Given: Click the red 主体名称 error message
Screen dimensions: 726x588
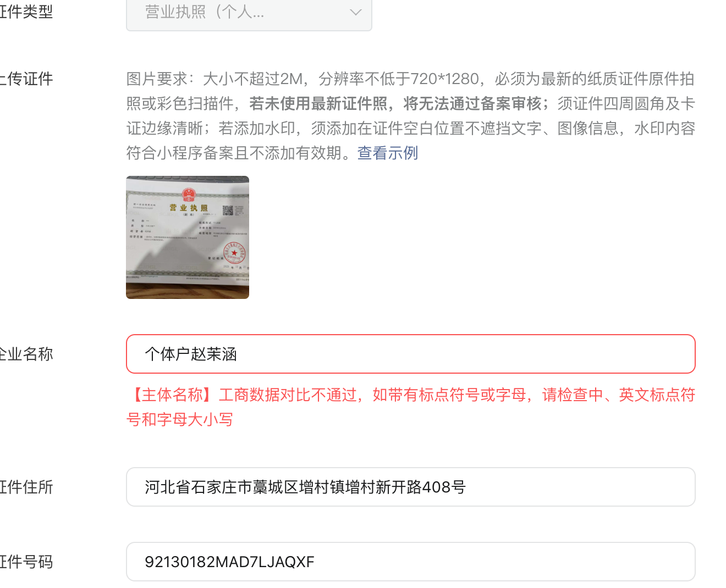Looking at the screenshot, I should click(x=411, y=407).
